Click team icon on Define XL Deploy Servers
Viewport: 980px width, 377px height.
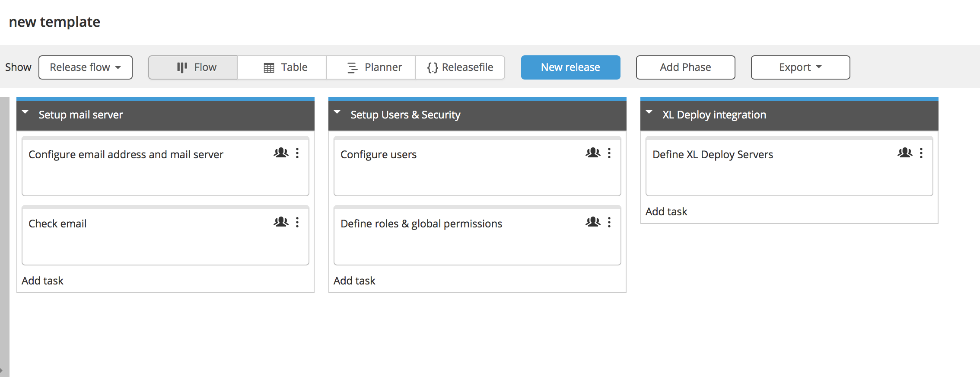pyautogui.click(x=905, y=153)
